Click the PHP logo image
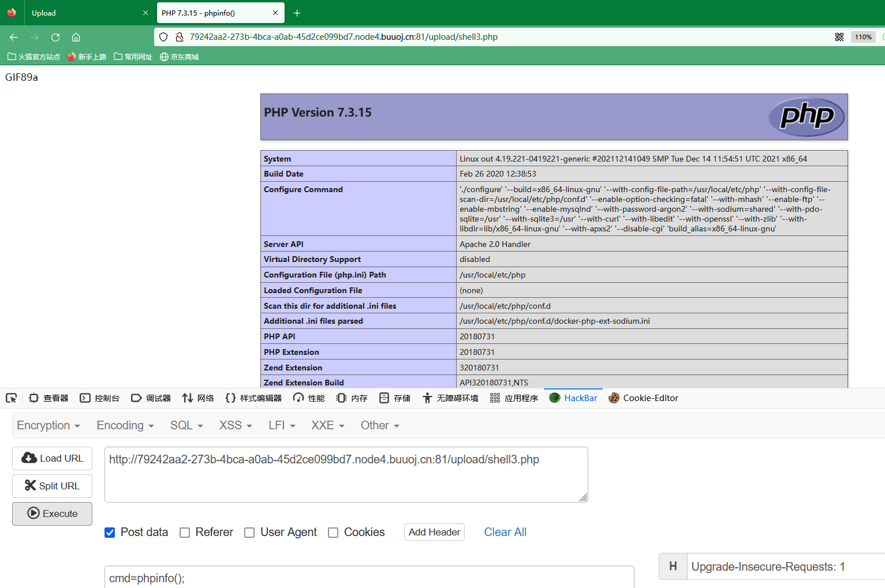Image resolution: width=885 pixels, height=588 pixels. 806,117
